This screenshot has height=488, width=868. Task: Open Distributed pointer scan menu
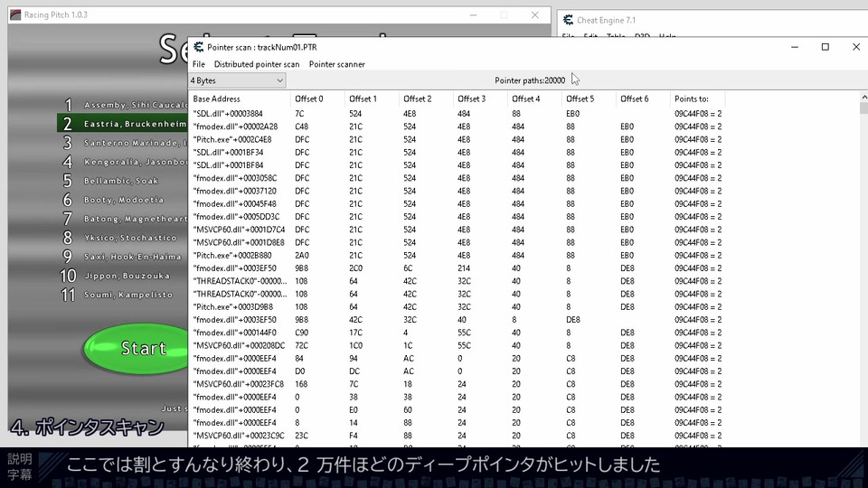coord(256,64)
